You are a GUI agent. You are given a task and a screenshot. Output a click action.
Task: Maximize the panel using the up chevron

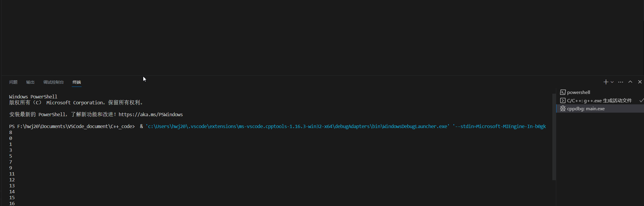(x=630, y=82)
